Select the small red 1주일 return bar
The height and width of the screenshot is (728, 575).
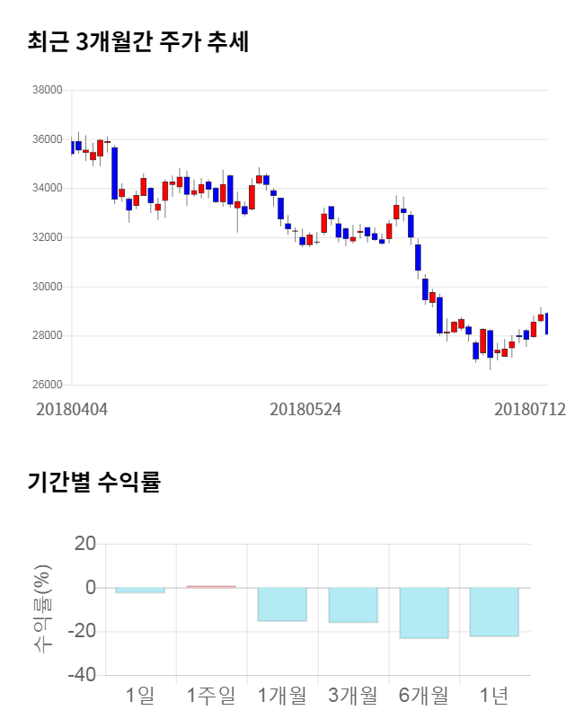click(211, 586)
